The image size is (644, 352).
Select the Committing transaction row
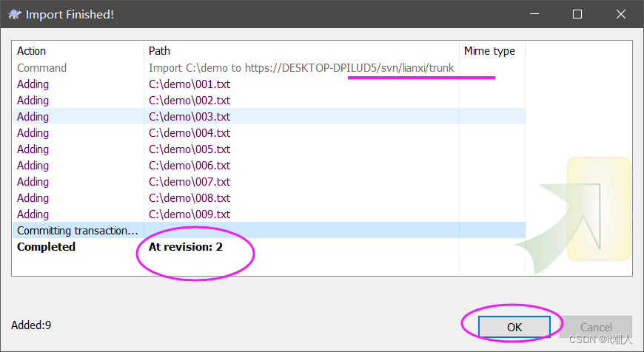pyautogui.click(x=269, y=231)
